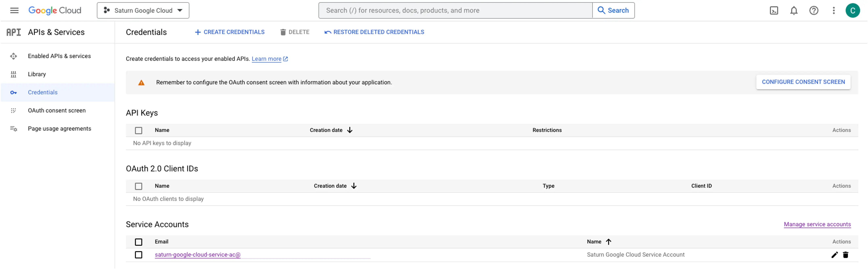
Task: Click the Enabled APIs & services icon
Action: click(x=14, y=56)
